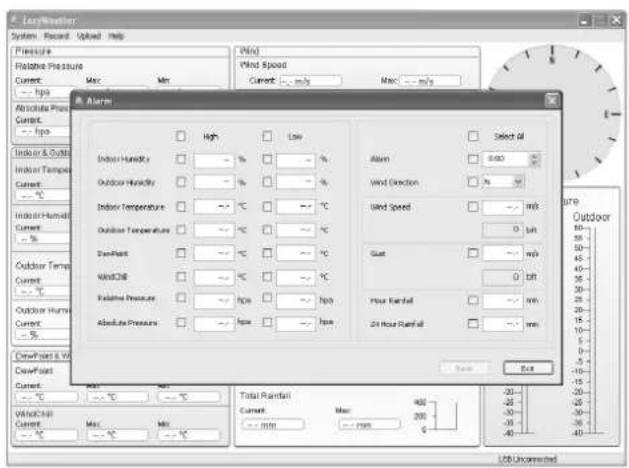The width and height of the screenshot is (629, 468).
Task: Enable Indoor Humidity low alarm checkbox
Action: (267, 159)
